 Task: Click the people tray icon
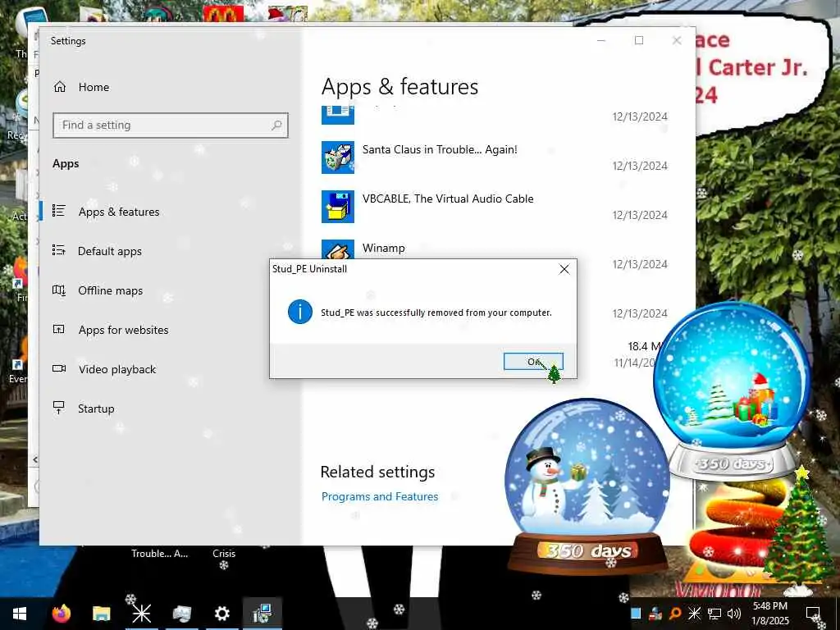tap(655, 614)
